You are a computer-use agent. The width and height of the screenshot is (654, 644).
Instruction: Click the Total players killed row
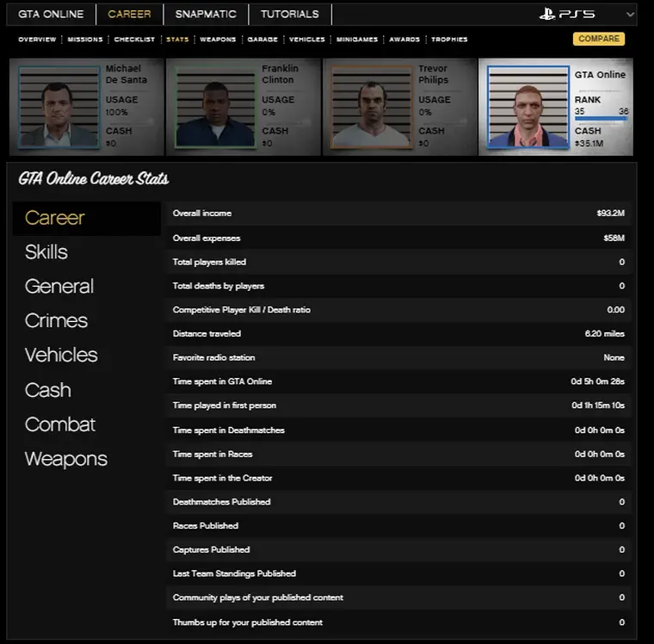398,262
